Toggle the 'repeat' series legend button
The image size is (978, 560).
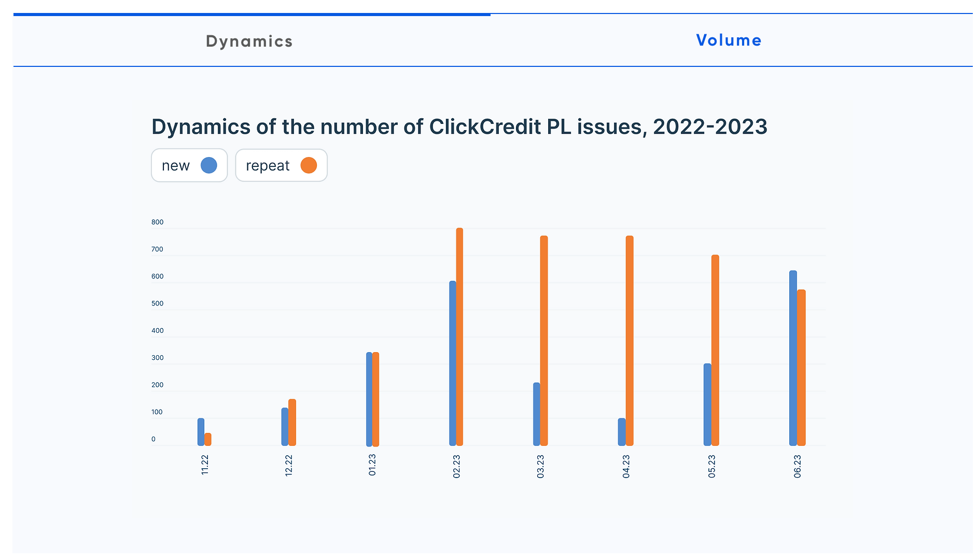click(281, 165)
